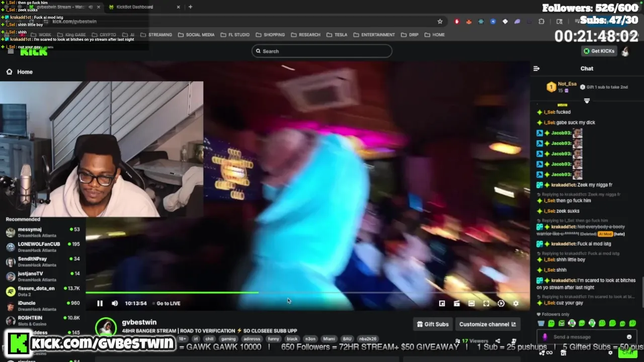The image size is (644, 362).
Task: Expand the gift leaderboard chevron
Action: 587,101
